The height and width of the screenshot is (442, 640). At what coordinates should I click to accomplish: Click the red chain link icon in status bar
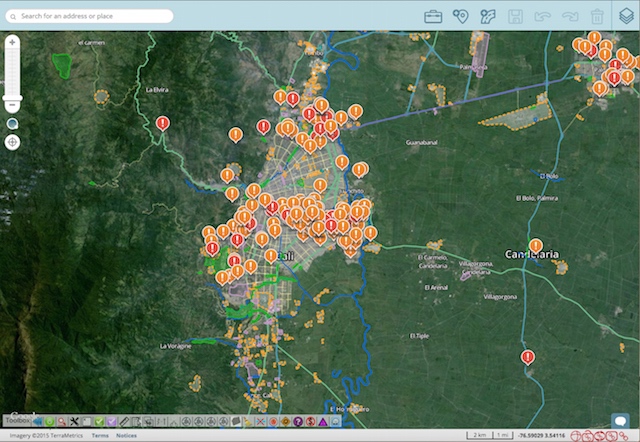tap(623, 436)
